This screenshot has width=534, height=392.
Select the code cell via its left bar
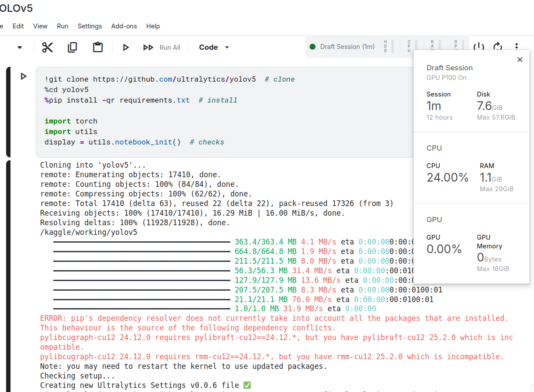[x=8, y=112]
